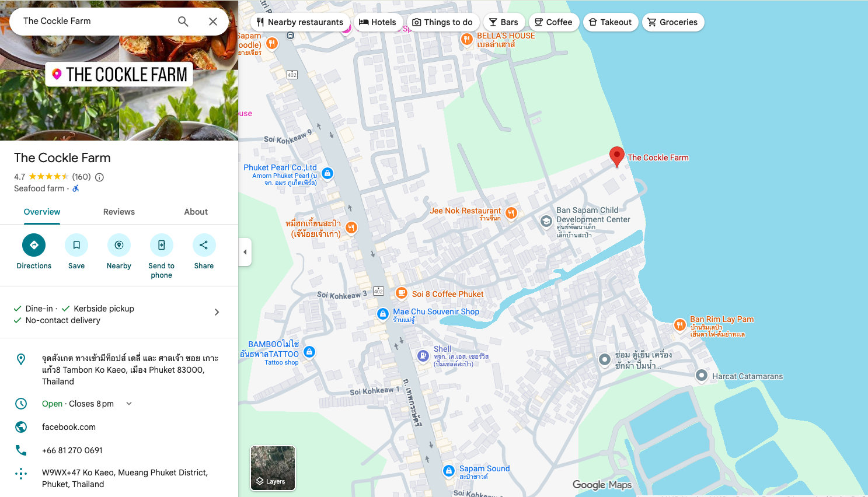868x497 pixels.
Task: Click in The Cockle Farm search field
Action: point(93,21)
